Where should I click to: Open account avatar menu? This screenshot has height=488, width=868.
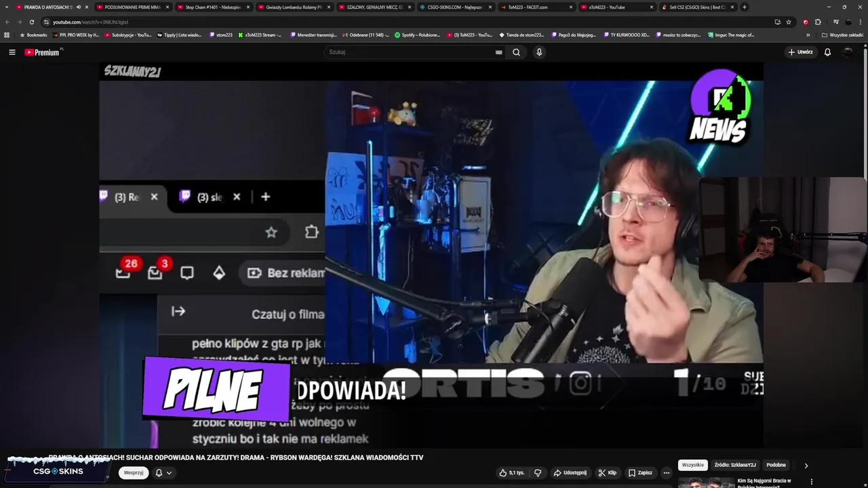(x=848, y=52)
